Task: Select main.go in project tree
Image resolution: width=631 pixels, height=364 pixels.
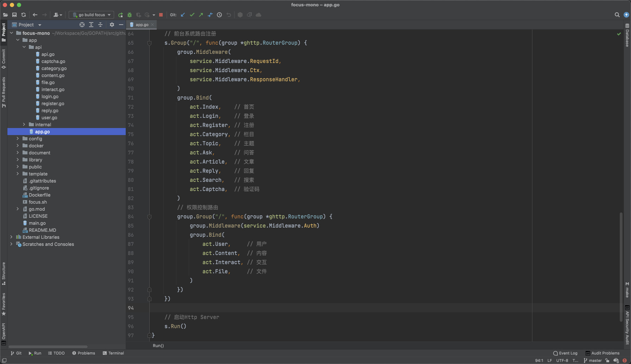Action: (37, 223)
